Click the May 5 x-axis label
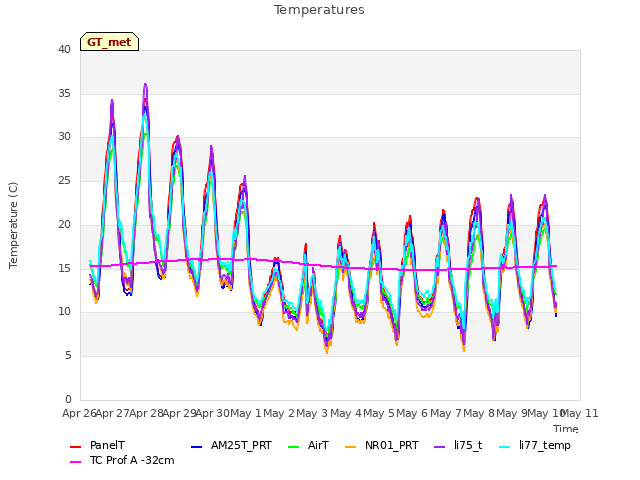640x480 pixels. tap(379, 413)
